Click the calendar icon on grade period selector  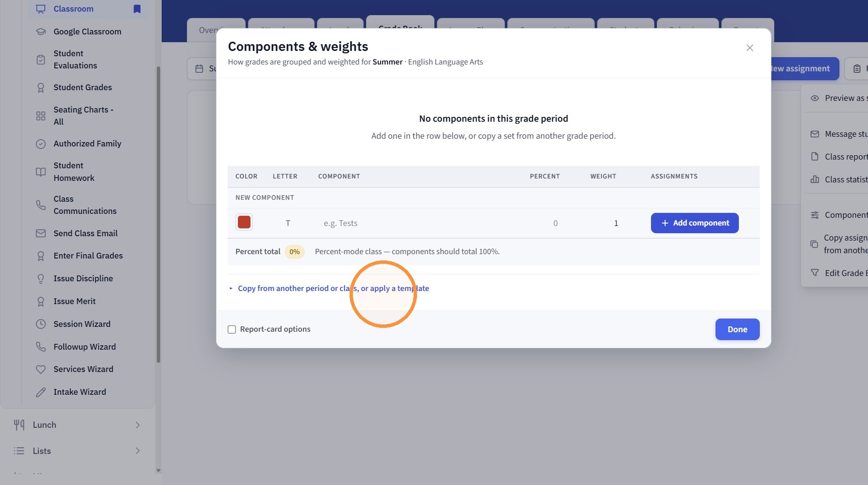coord(199,69)
